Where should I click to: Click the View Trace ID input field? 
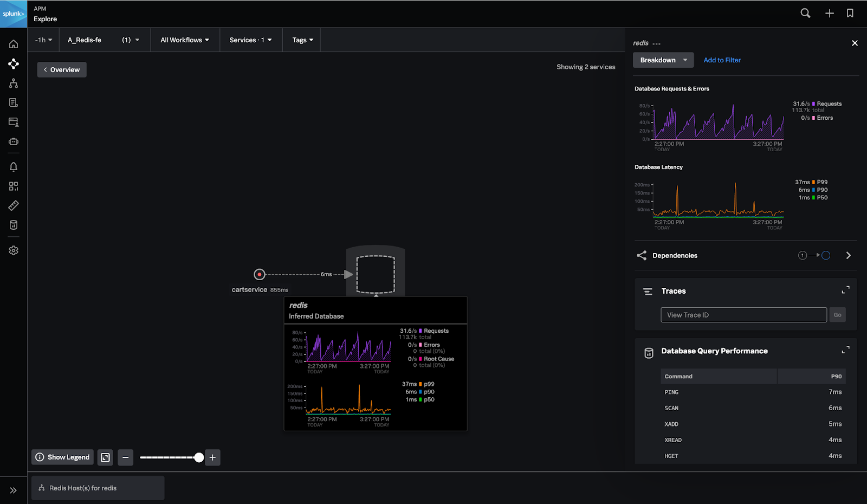[743, 314]
